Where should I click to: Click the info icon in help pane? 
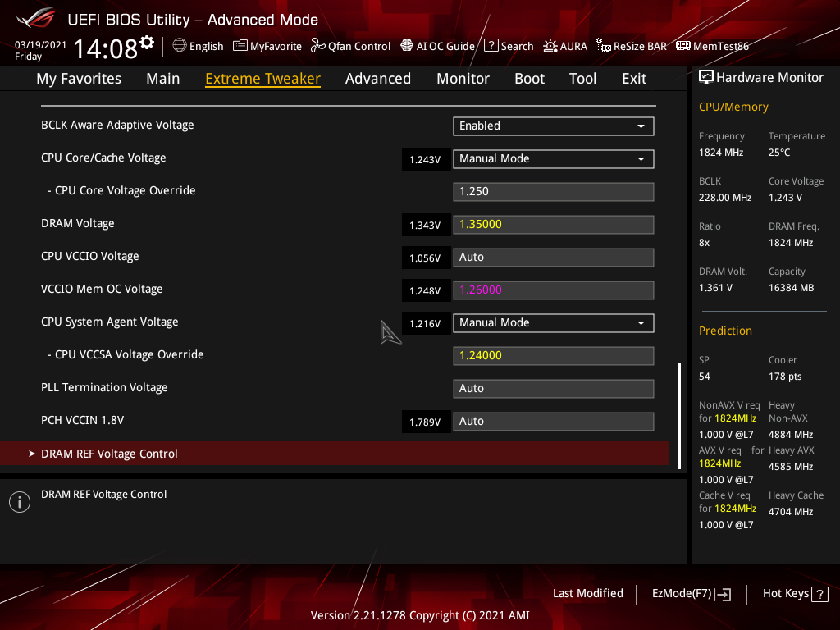(20, 502)
